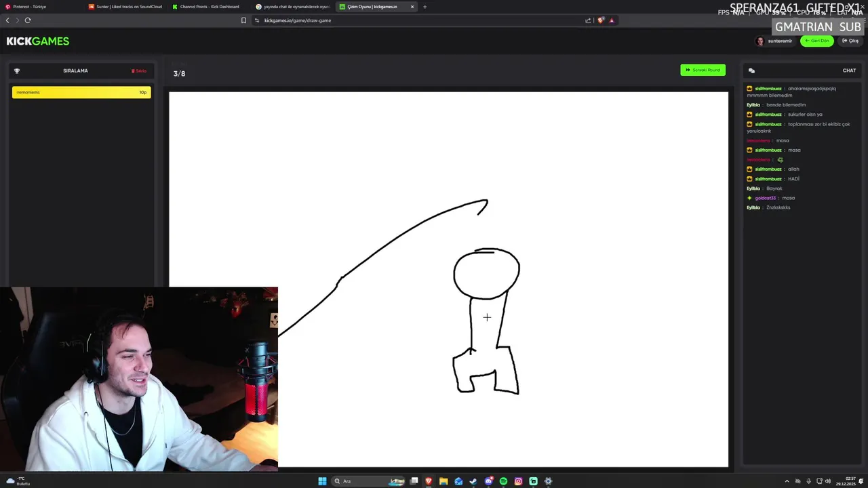Click the sukurler olsn ya message
The image size is (868, 488).
[805, 115]
